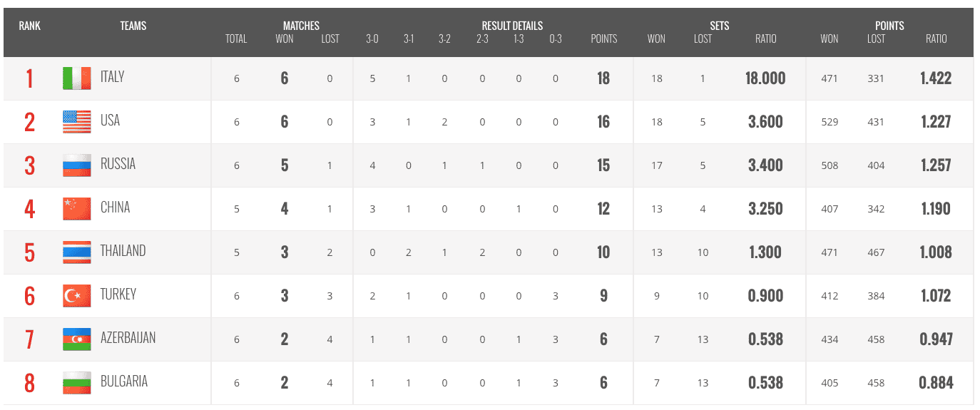This screenshot has width=980, height=410.
Task: Select the 3-0 result column header
Action: [x=372, y=39]
